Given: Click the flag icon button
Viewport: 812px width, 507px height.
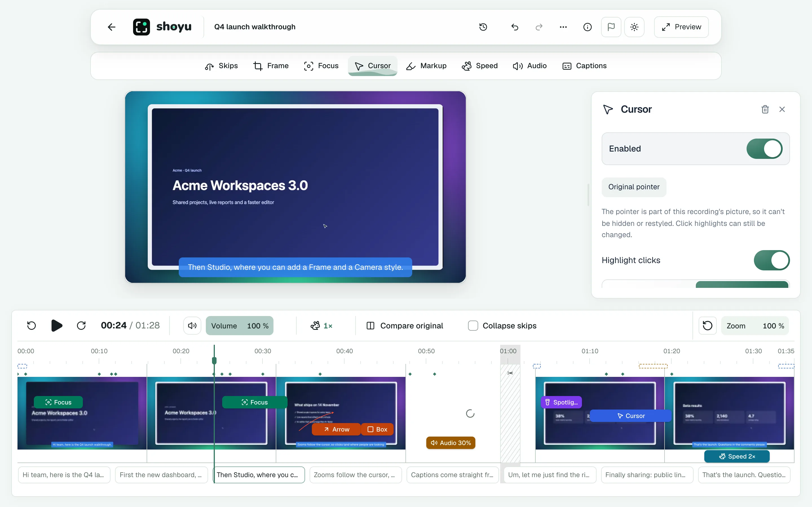Looking at the screenshot, I should tap(611, 27).
